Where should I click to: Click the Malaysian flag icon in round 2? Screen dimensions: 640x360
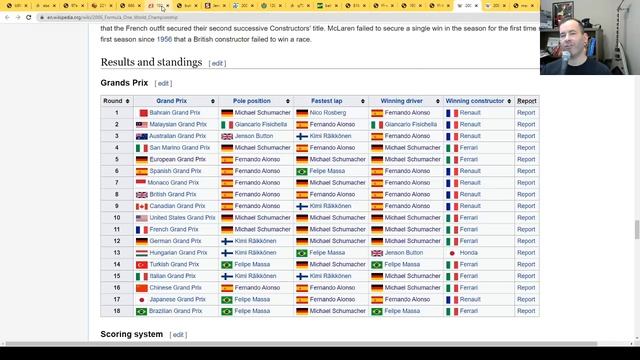(142, 124)
